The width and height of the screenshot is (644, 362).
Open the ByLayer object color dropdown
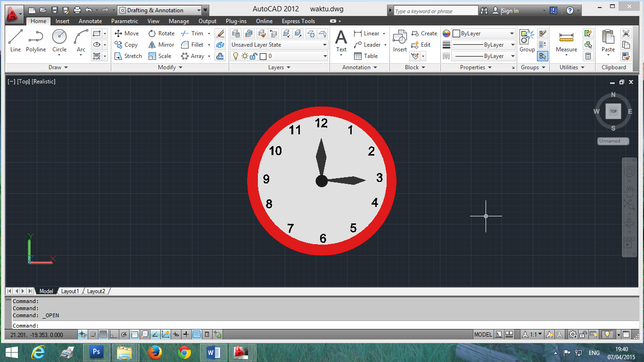[x=484, y=33]
